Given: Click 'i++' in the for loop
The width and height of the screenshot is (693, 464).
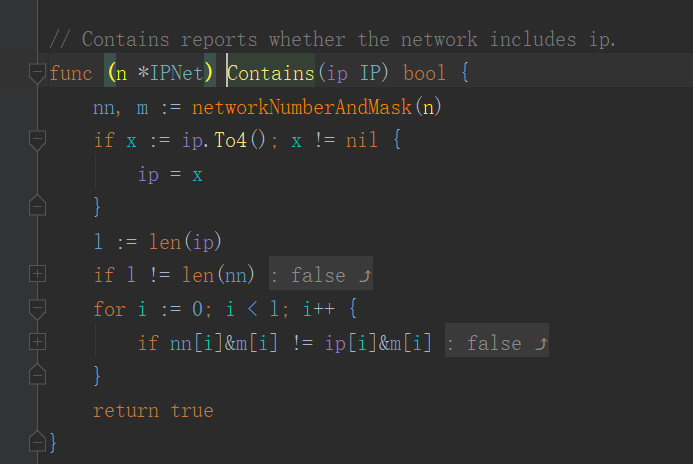Looking at the screenshot, I should (x=319, y=308).
